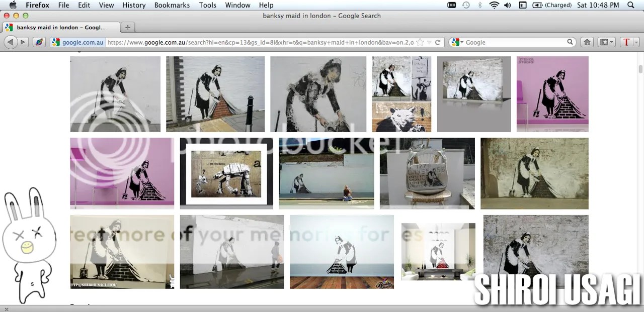Click the google.com.au site identity button
This screenshot has height=312, width=644.
coord(77,42)
